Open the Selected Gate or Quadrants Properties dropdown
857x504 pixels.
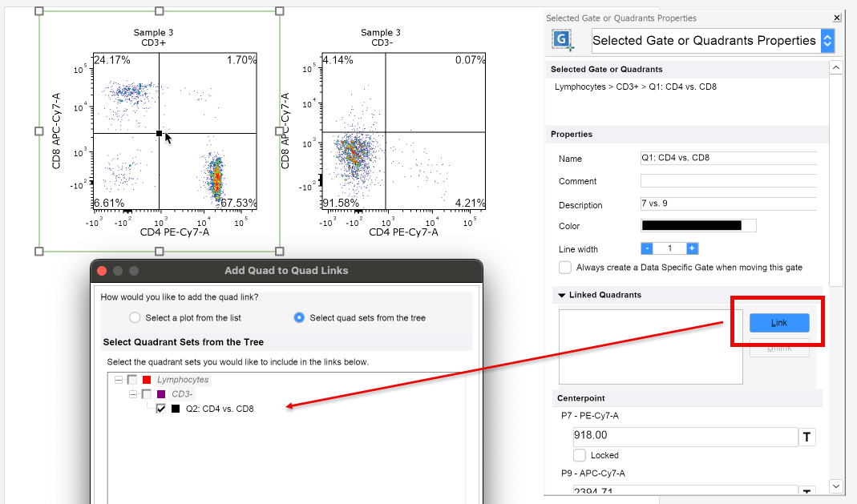827,41
